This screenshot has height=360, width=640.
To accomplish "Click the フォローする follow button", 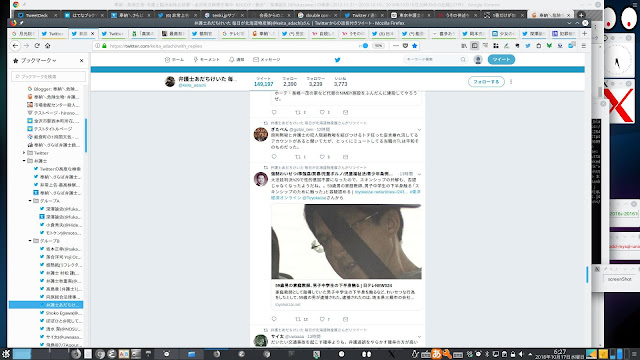I will click(x=486, y=82).
